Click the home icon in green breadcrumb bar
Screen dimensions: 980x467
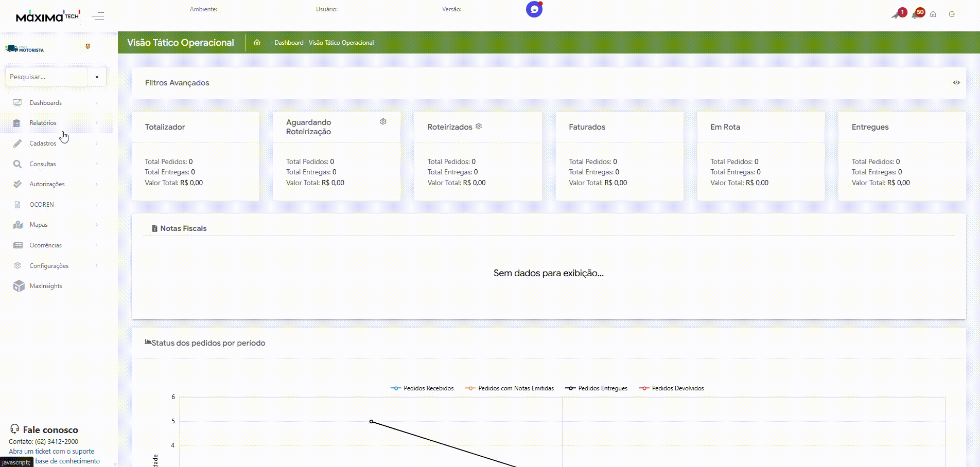tap(257, 43)
